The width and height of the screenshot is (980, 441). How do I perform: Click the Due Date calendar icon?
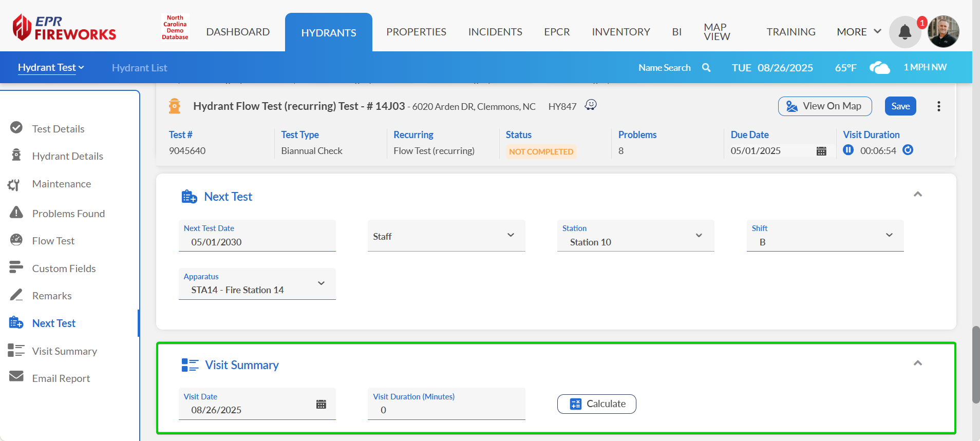tap(821, 151)
